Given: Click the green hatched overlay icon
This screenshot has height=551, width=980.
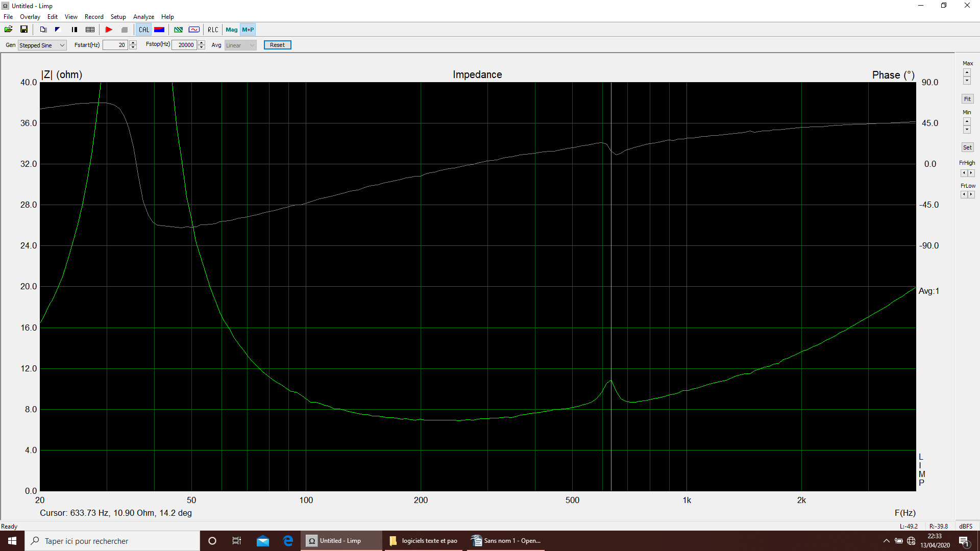Looking at the screenshot, I should click(178, 30).
